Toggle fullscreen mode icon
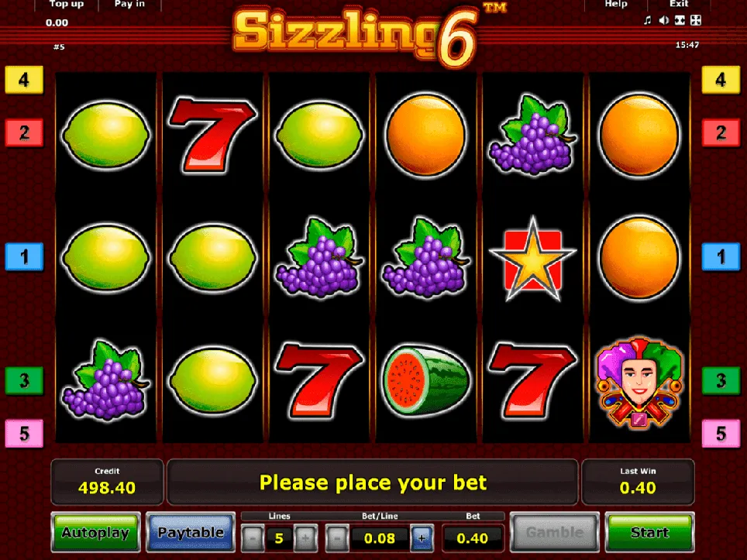The image size is (747, 560). [696, 20]
